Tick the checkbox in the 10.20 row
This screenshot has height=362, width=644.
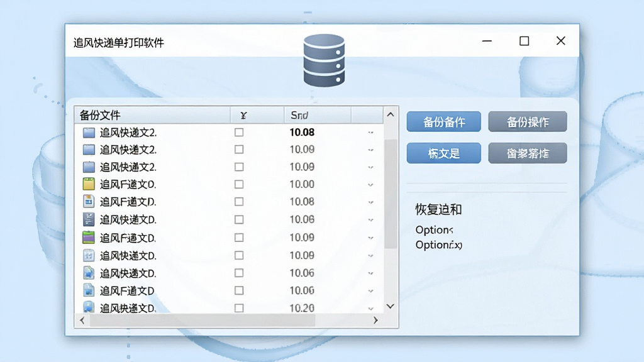pyautogui.click(x=239, y=308)
